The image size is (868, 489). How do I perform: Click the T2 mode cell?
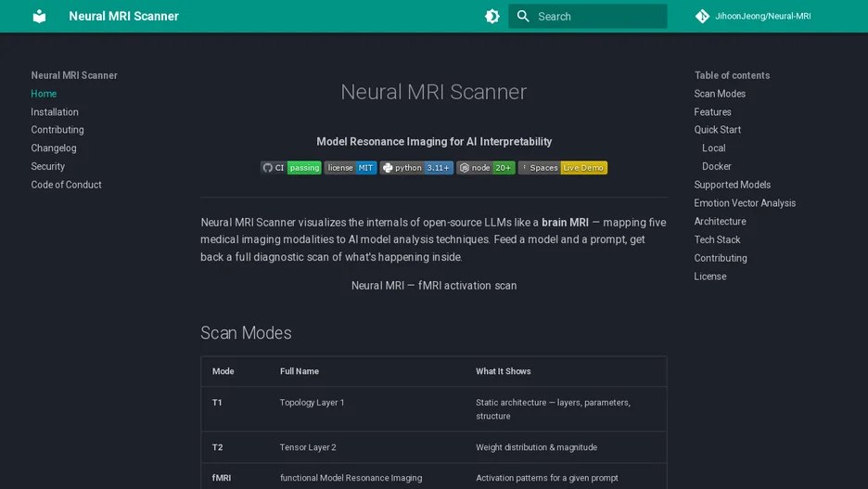click(x=218, y=447)
